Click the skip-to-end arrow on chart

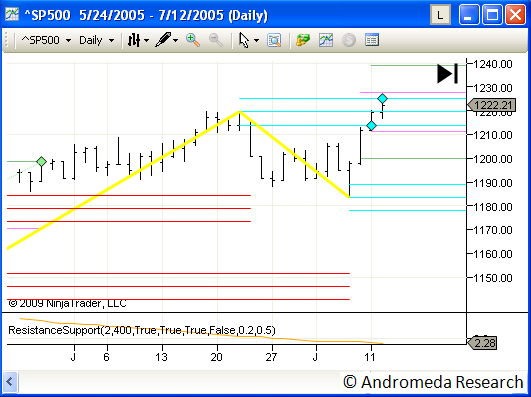click(448, 74)
